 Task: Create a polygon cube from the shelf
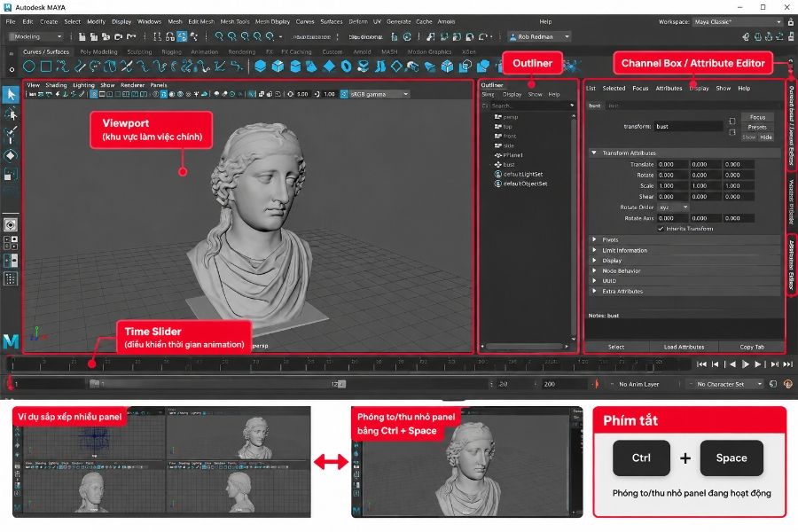click(278, 66)
